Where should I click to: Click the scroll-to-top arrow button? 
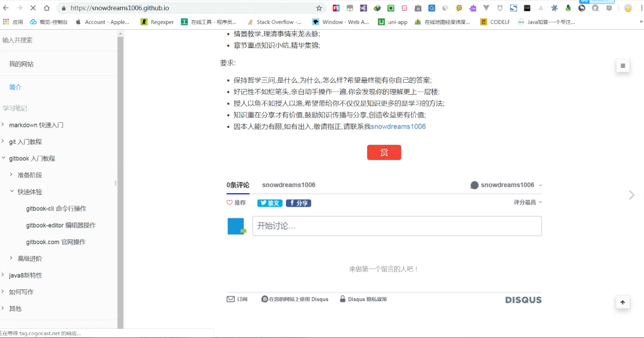coord(623,302)
